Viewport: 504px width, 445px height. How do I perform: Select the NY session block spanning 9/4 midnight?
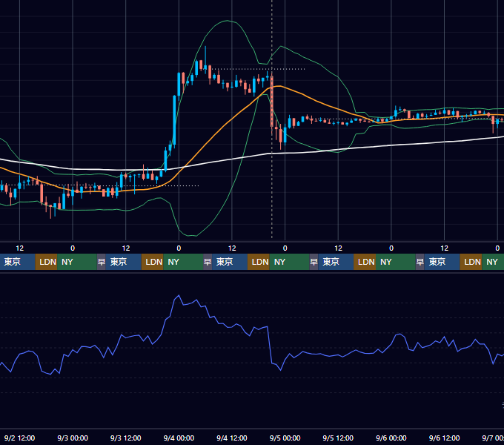[183, 262]
